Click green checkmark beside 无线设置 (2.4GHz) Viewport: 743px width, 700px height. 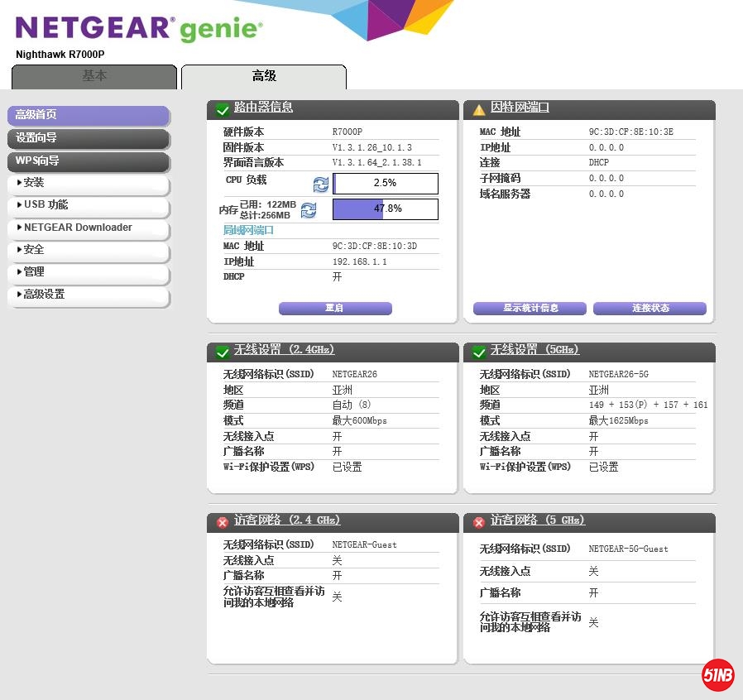click(222, 352)
